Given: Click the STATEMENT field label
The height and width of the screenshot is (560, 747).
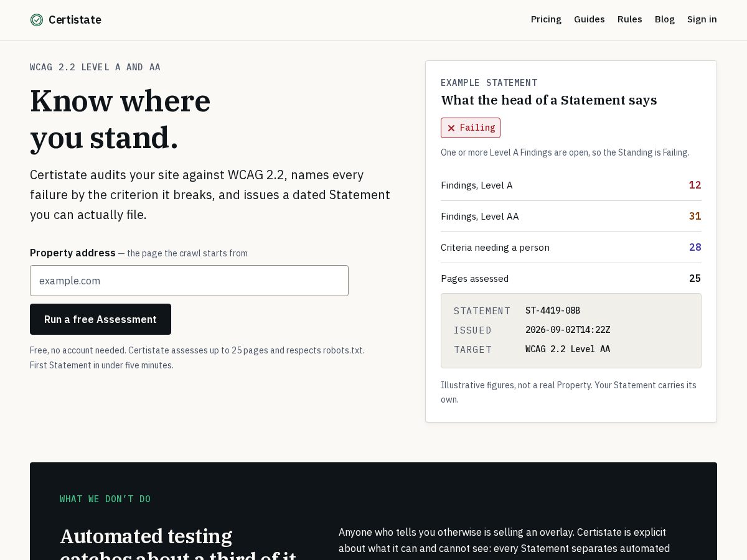Looking at the screenshot, I should (x=482, y=311).
